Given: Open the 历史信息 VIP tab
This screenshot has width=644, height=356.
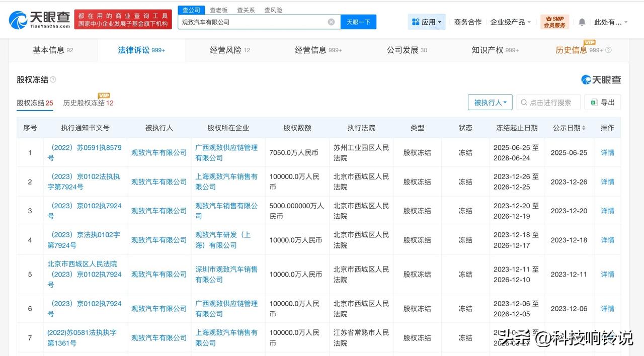Looking at the screenshot, I should (x=579, y=50).
